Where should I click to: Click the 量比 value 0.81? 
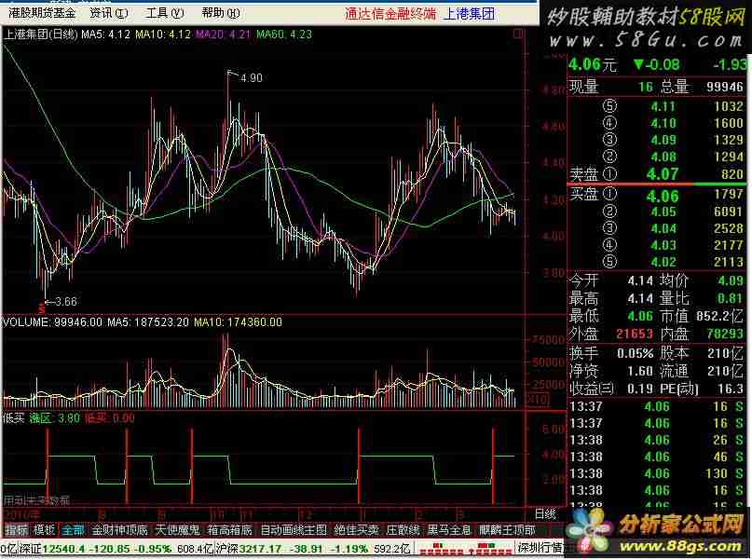[731, 299]
